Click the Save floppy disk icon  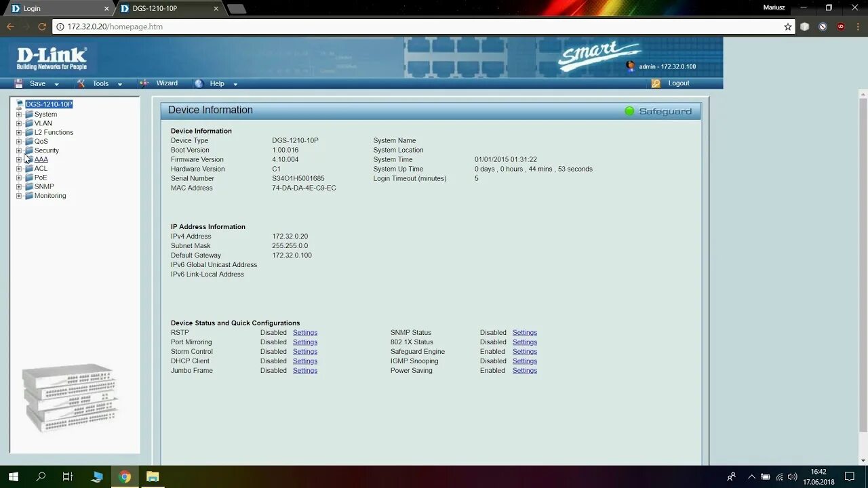point(19,83)
